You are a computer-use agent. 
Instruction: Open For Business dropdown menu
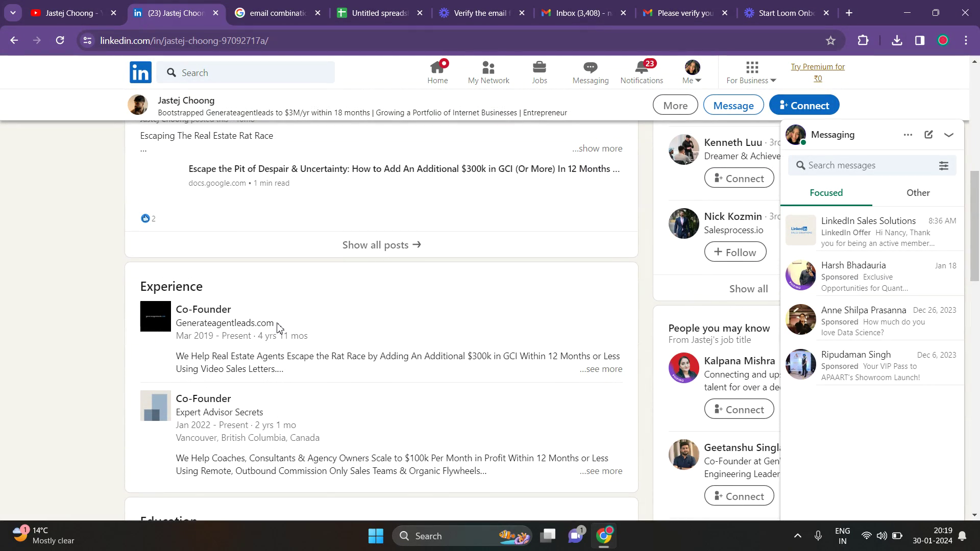751,72
